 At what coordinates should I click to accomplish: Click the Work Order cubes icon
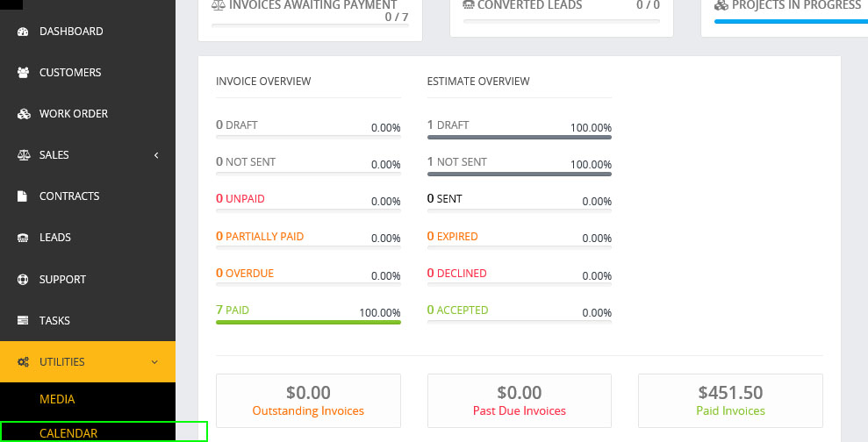point(24,114)
